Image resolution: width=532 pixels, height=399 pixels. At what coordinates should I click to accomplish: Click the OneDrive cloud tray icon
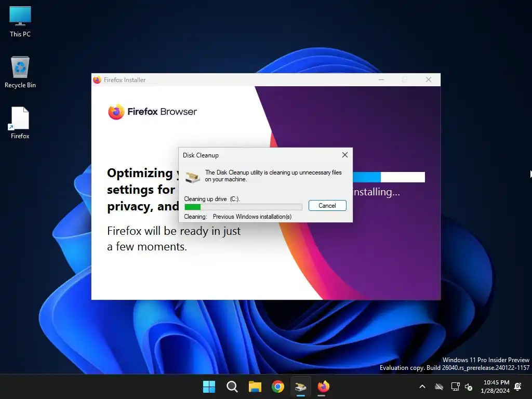tap(439, 387)
